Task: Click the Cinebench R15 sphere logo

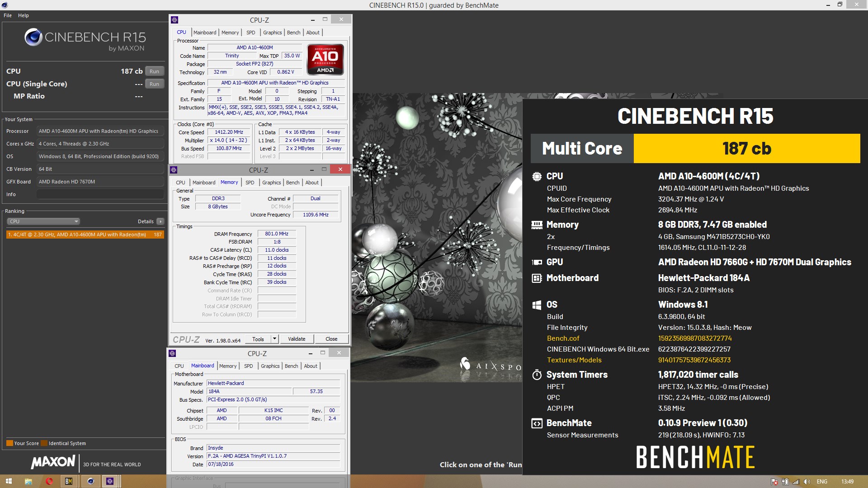Action: tap(33, 38)
